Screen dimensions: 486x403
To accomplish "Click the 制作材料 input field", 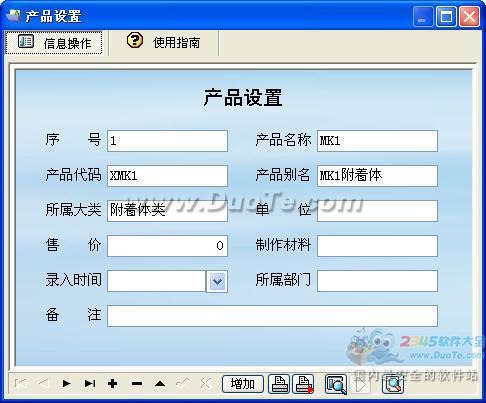I will coord(377,246).
